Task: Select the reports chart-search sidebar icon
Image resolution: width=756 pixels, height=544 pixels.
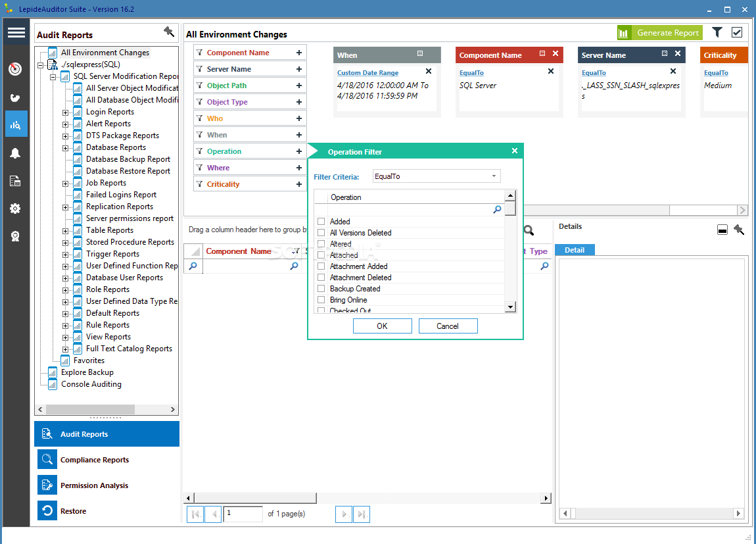Action: point(15,125)
